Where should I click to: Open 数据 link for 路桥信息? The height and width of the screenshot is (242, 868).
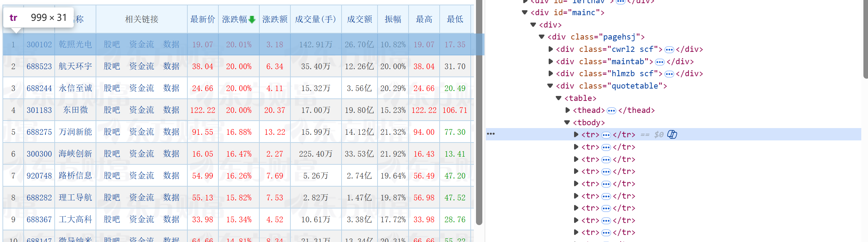coord(171,176)
